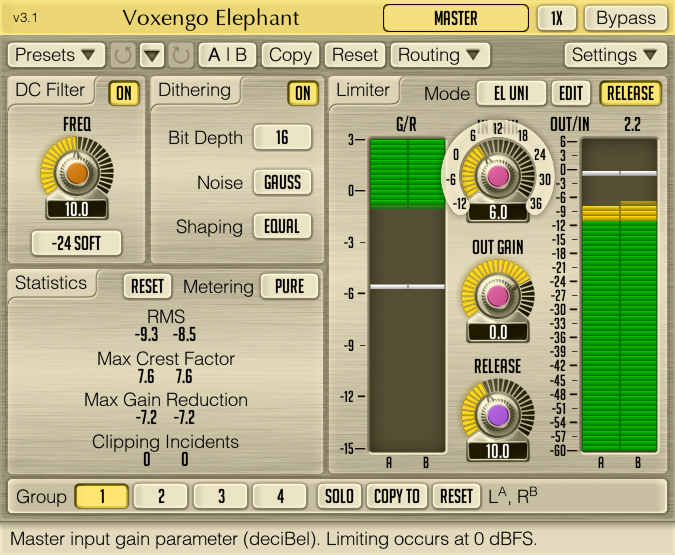Click the Max Gain Reduction label
The height and width of the screenshot is (555, 675).
166,400
